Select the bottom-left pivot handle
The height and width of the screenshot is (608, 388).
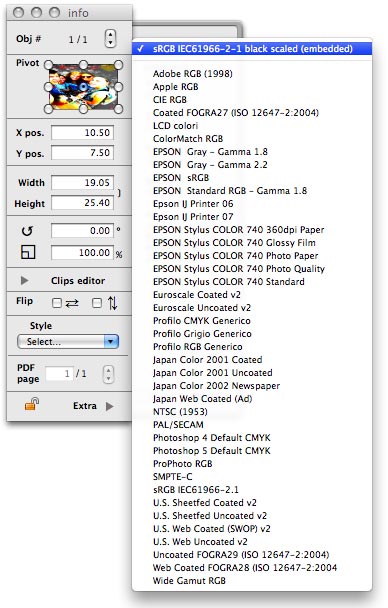coord(48,109)
